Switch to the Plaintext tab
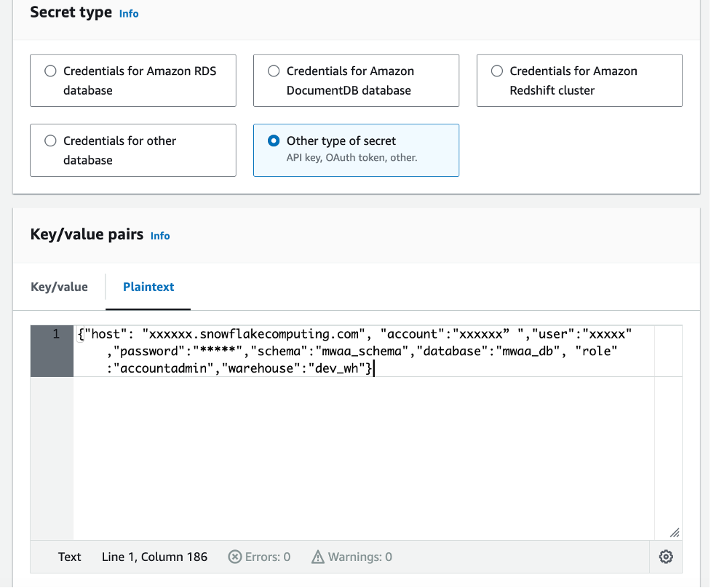This screenshot has height=588, width=711. coord(148,287)
